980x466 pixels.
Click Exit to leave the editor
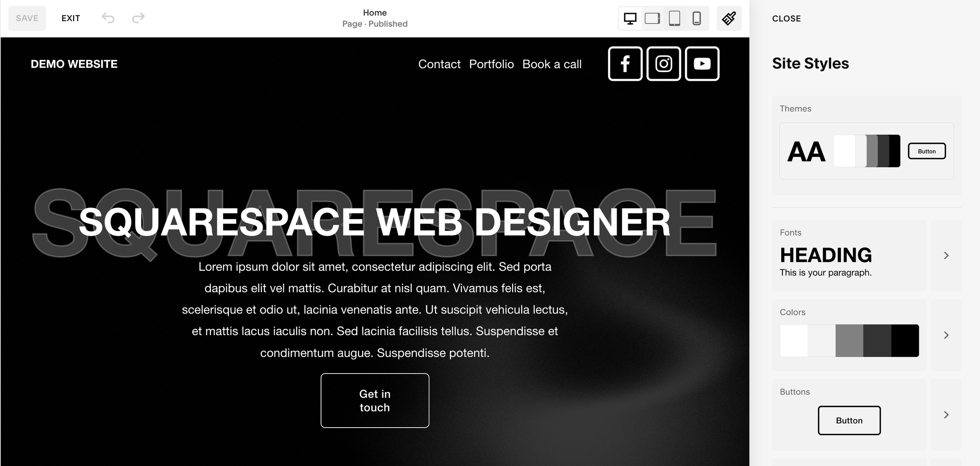click(71, 18)
